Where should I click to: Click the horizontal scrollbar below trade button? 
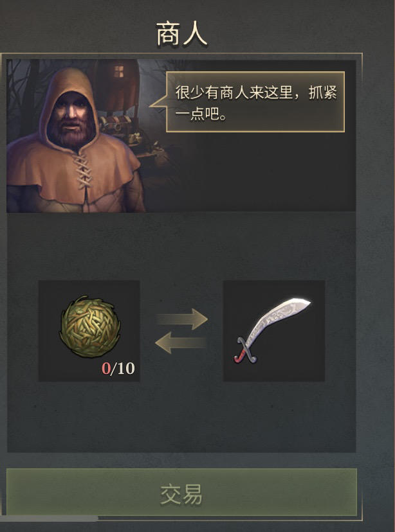[x=49, y=519]
